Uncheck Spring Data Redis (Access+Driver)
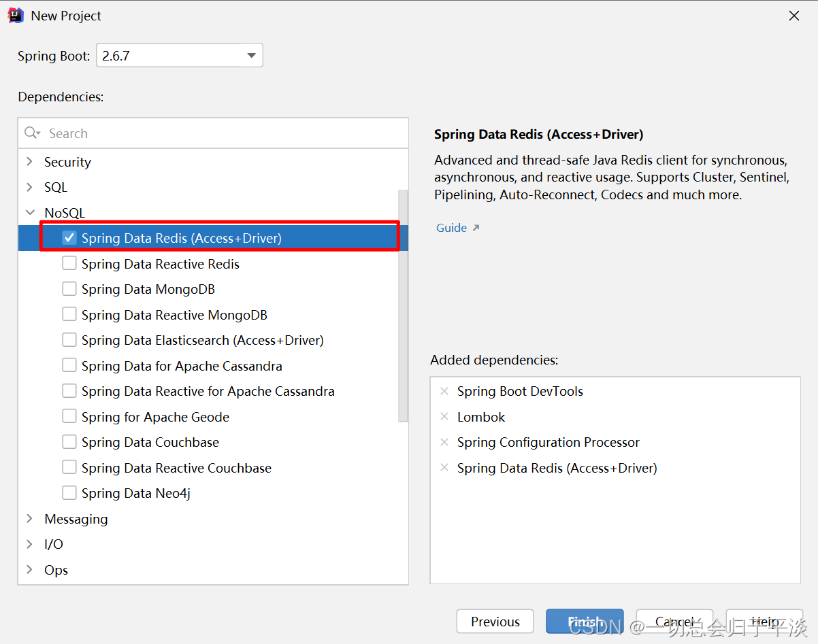The width and height of the screenshot is (818, 644). (x=69, y=238)
